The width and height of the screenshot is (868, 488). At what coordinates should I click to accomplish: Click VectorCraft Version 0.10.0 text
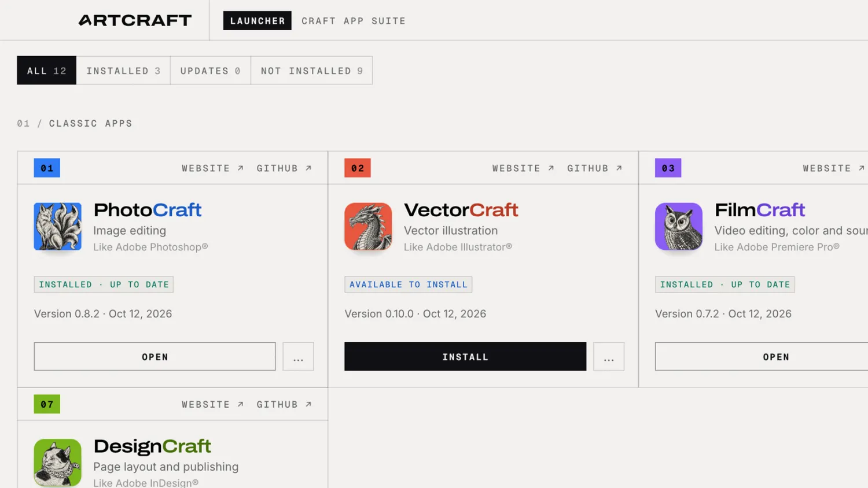(415, 314)
